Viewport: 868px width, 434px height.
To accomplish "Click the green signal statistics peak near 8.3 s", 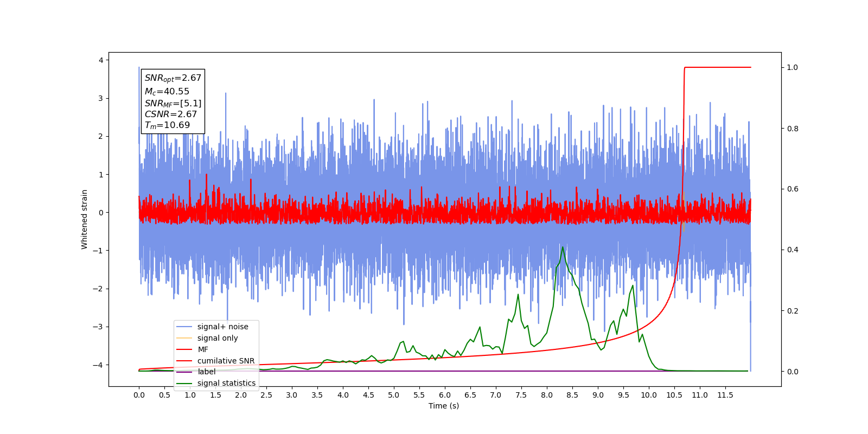I will tap(563, 247).
